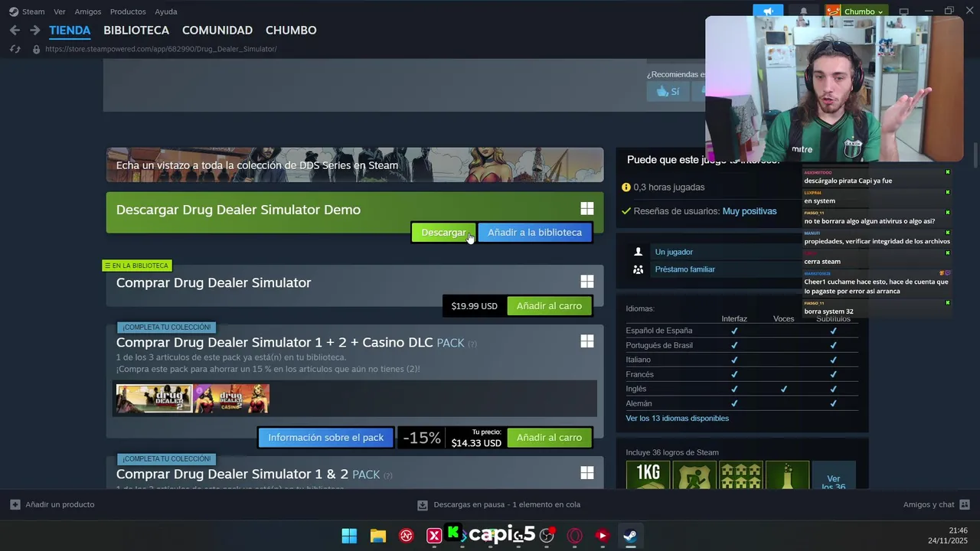Click the Un jugador person icon
The height and width of the screenshot is (551, 980).
click(638, 252)
